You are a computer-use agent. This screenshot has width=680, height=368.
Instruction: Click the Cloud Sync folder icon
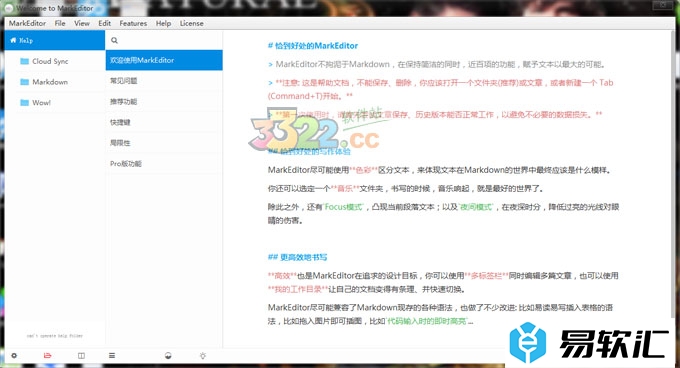(24, 61)
